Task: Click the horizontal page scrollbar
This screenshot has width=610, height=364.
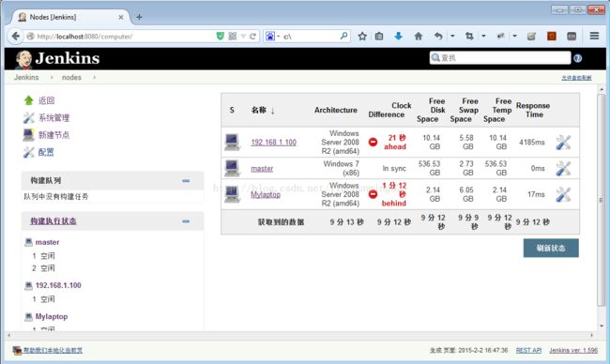Action: [299, 335]
